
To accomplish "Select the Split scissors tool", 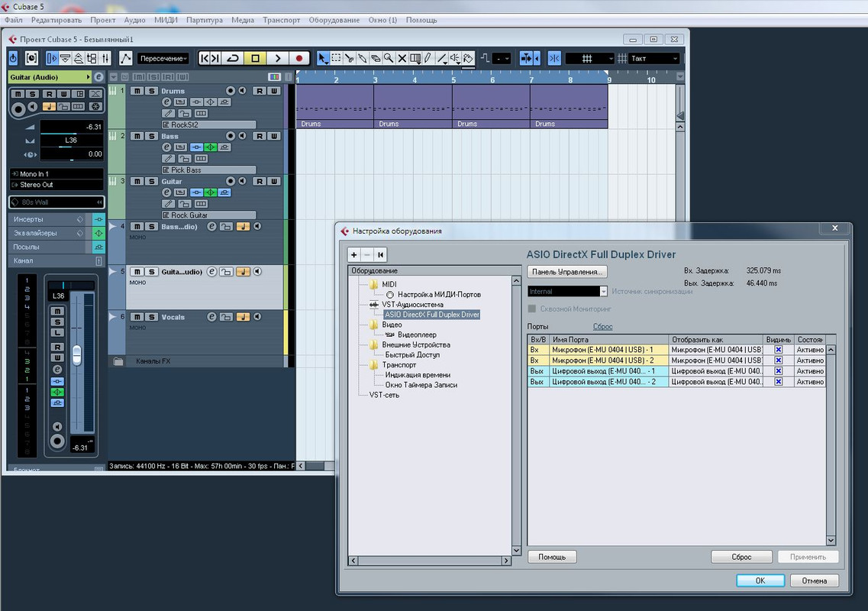I will pos(350,58).
